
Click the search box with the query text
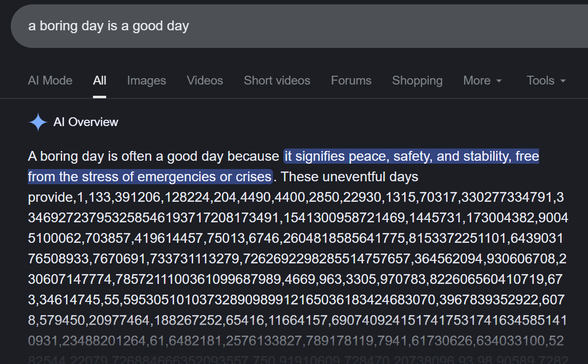click(x=294, y=26)
